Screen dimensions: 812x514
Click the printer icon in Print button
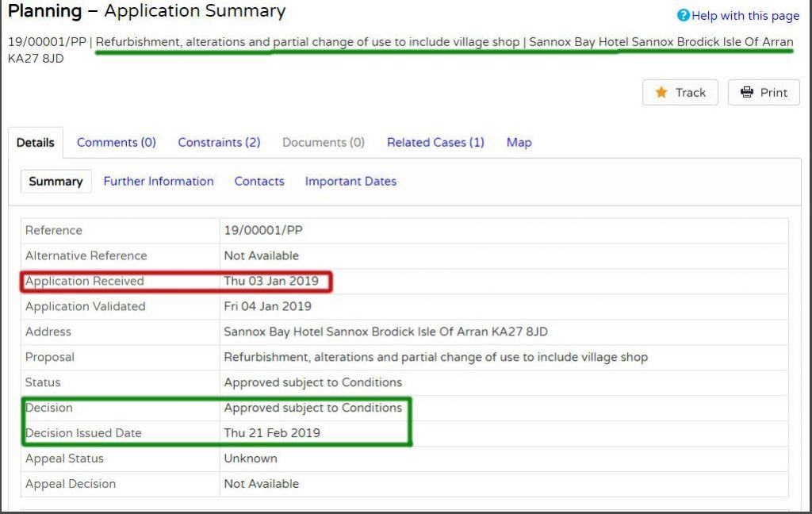pyautogui.click(x=747, y=92)
